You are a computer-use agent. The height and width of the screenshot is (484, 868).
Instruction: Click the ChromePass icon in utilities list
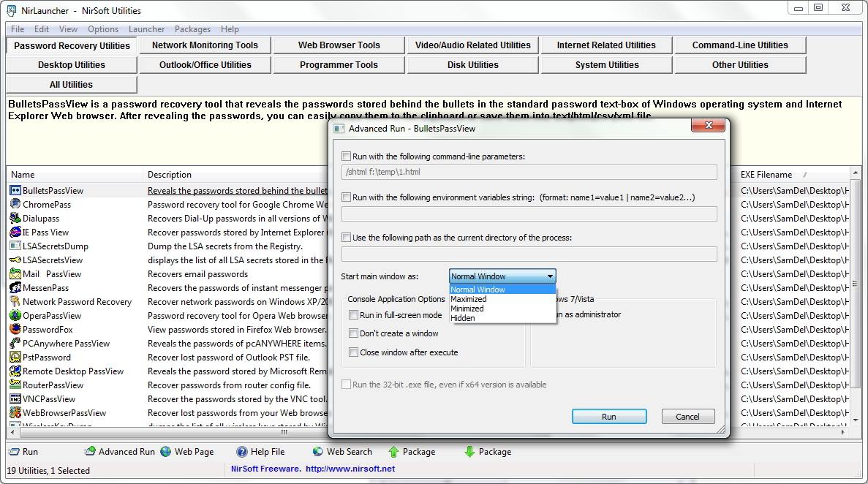click(x=15, y=205)
